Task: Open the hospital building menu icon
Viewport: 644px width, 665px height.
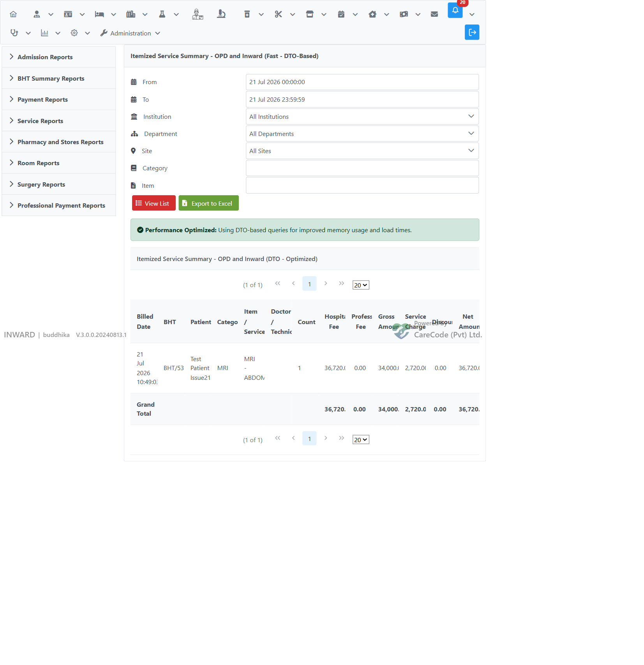Action: pyautogui.click(x=131, y=14)
